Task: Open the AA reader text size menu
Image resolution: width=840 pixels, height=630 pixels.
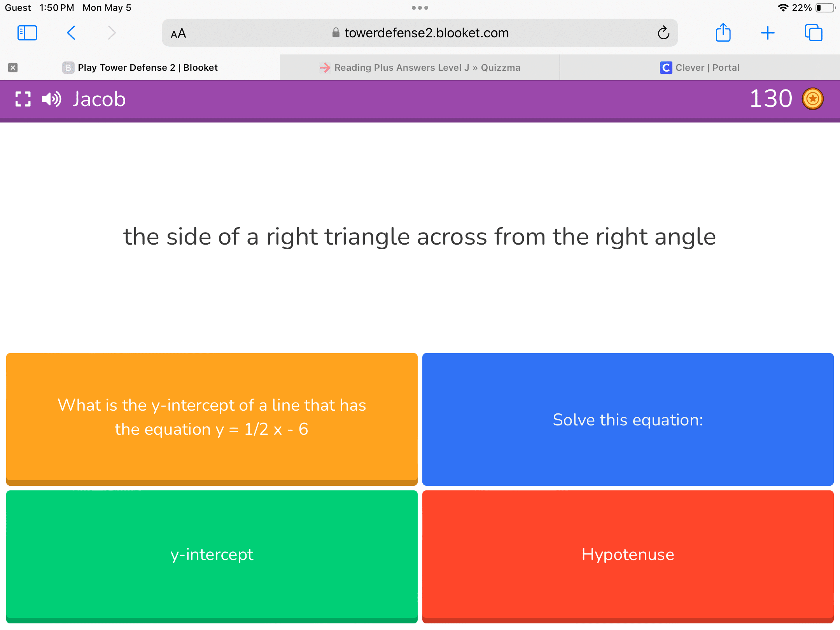Action: pos(178,33)
